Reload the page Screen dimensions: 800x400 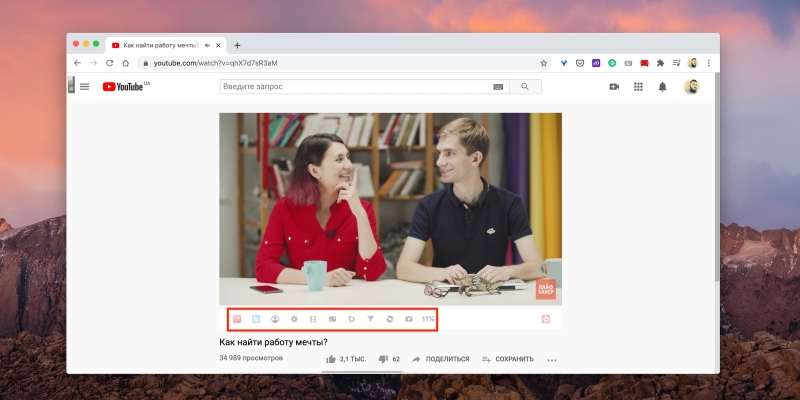pos(109,63)
